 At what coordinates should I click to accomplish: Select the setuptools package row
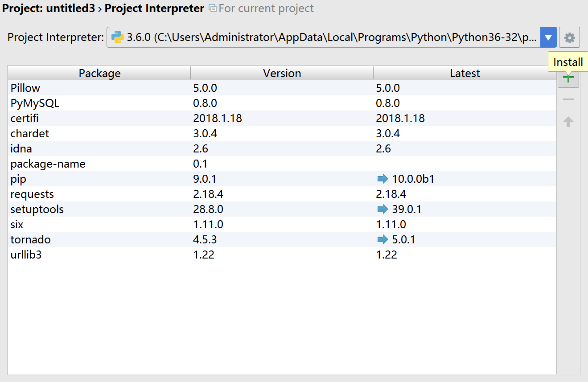click(x=282, y=209)
